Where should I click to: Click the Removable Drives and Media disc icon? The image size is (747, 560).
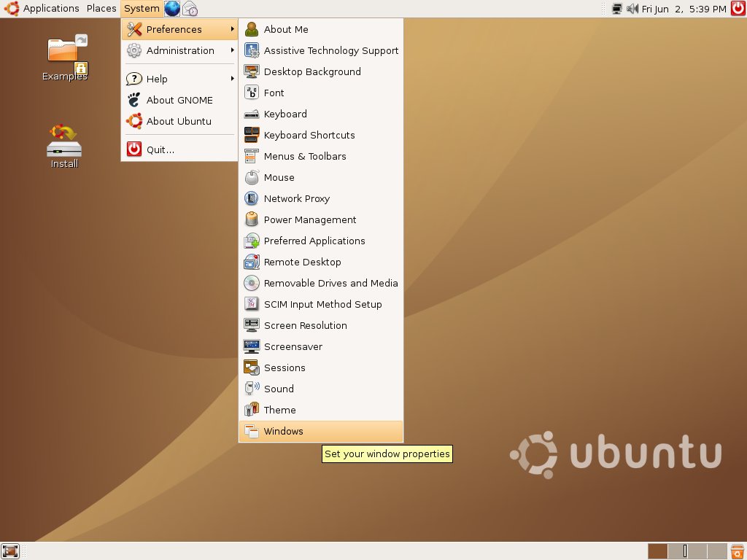coord(252,284)
